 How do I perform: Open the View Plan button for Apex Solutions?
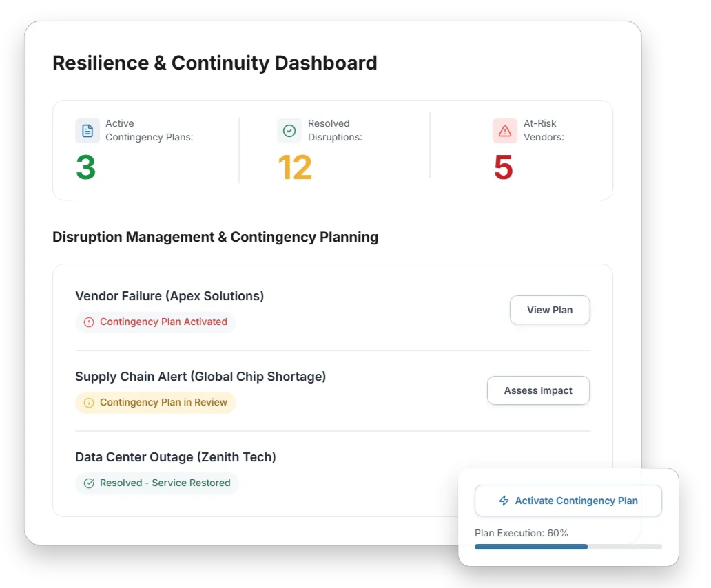tap(550, 310)
